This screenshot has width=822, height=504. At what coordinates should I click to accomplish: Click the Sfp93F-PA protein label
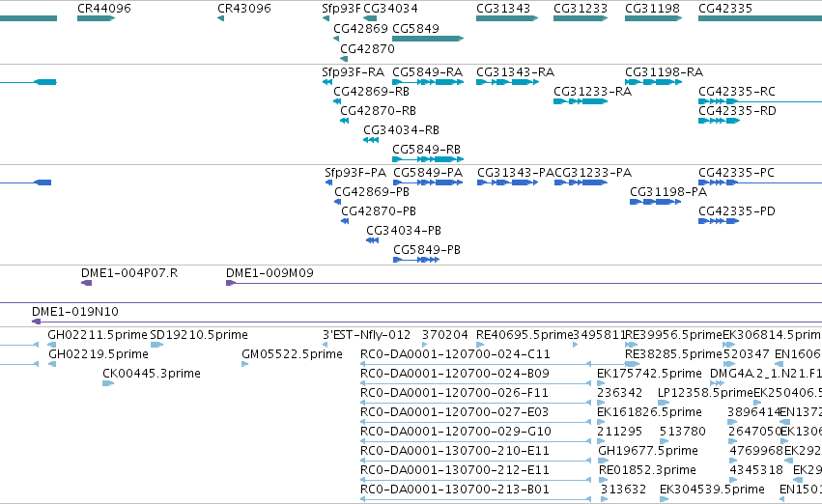click(x=354, y=173)
